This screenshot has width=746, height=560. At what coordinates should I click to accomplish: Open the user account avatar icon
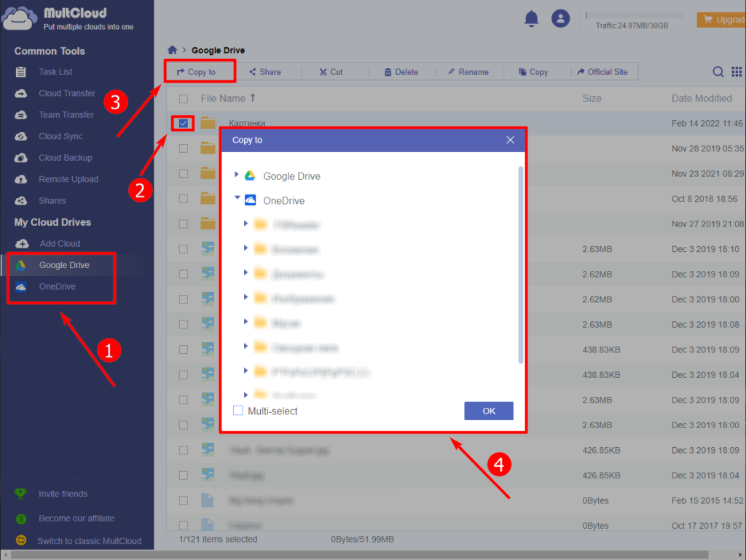pos(560,19)
